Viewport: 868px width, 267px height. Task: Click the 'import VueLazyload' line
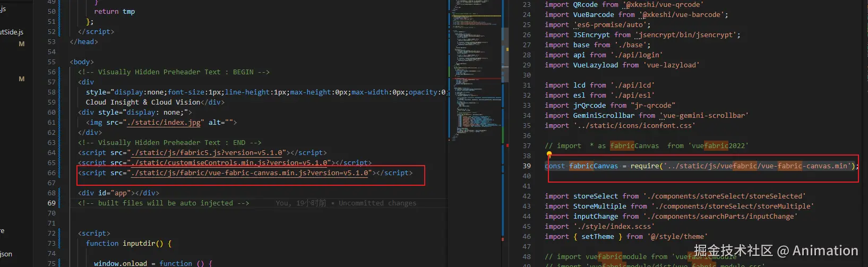click(622, 65)
